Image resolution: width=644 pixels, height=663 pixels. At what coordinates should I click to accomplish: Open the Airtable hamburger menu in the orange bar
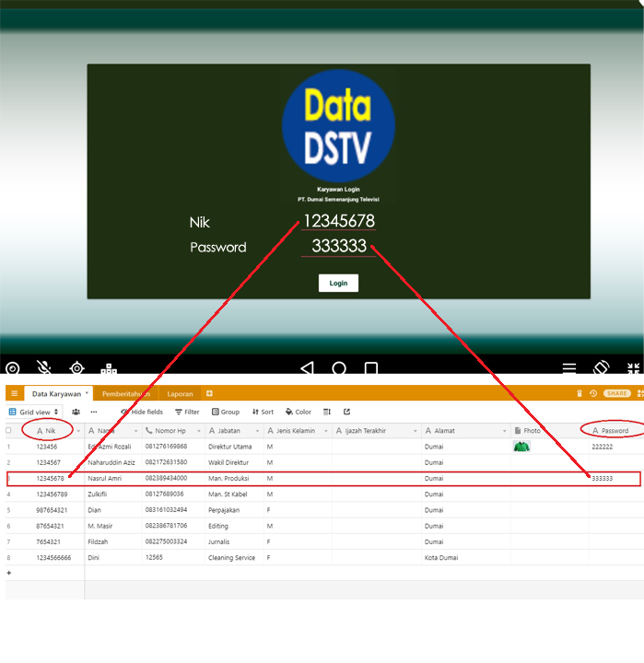[15, 393]
